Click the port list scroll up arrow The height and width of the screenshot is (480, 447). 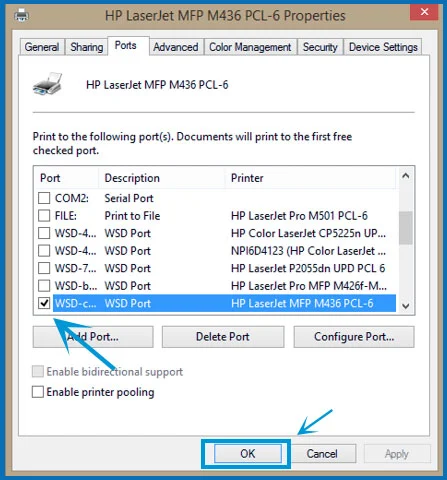(406, 176)
